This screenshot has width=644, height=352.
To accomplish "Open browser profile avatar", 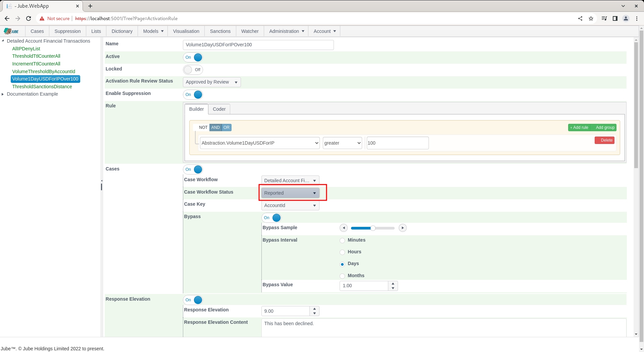I will [x=626, y=18].
